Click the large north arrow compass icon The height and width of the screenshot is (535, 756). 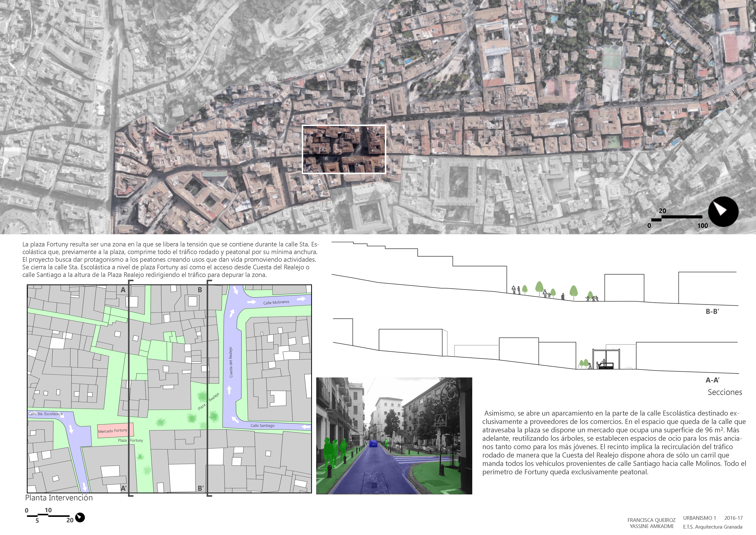click(x=723, y=212)
